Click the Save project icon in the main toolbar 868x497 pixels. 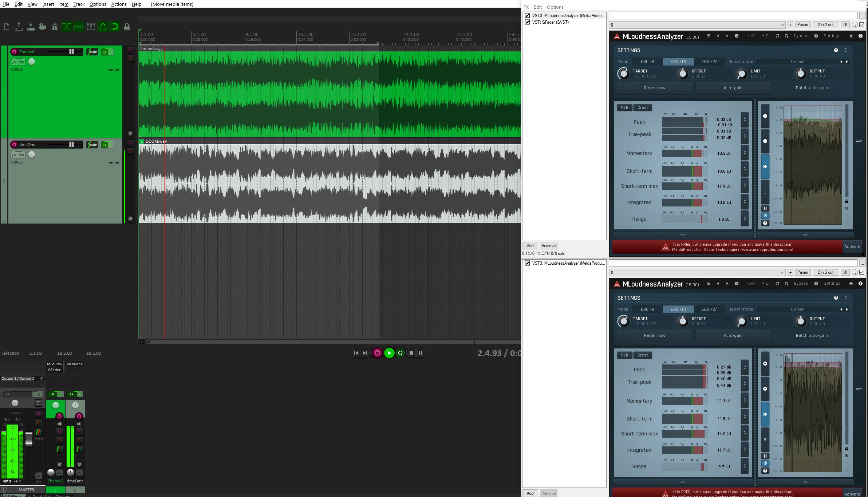31,26
